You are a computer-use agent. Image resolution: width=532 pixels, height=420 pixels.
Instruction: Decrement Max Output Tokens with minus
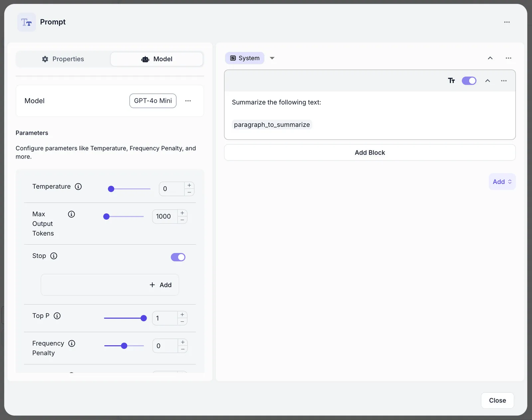click(x=182, y=220)
